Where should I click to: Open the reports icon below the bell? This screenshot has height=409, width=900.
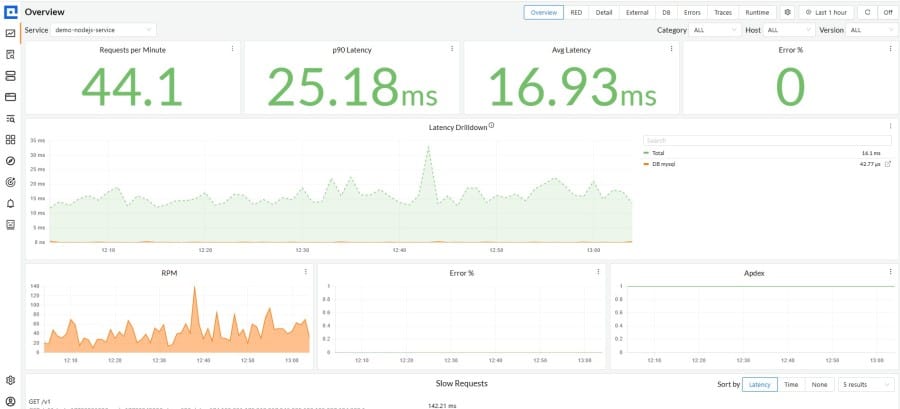point(10,224)
